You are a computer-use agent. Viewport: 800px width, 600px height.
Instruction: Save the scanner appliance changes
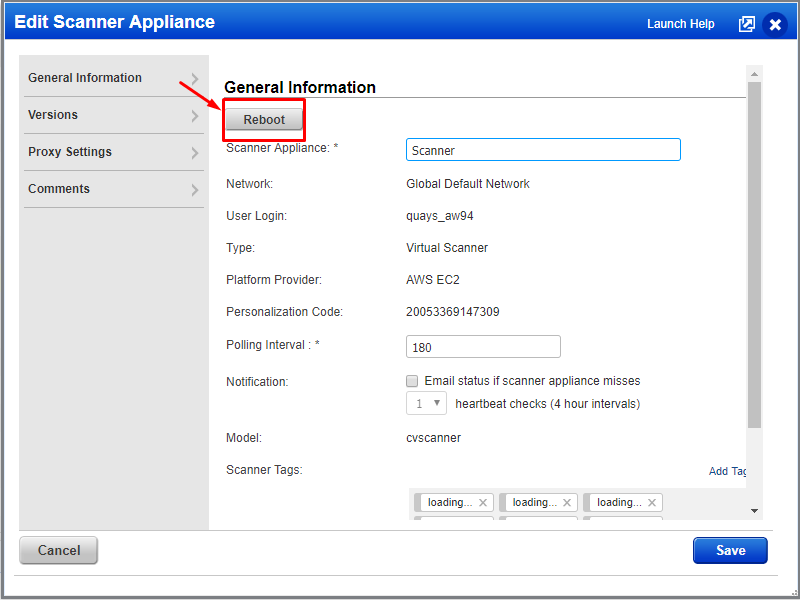pos(730,550)
